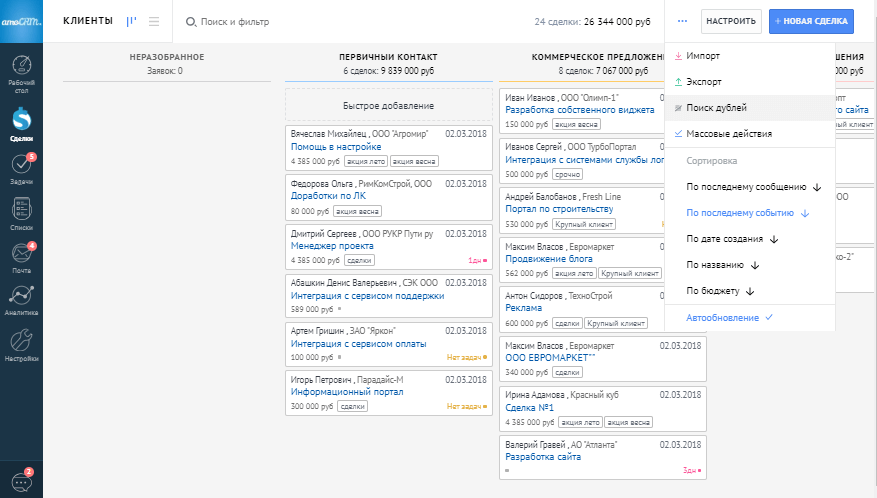
Task: Switch to list view icon
Action: tap(154, 21)
